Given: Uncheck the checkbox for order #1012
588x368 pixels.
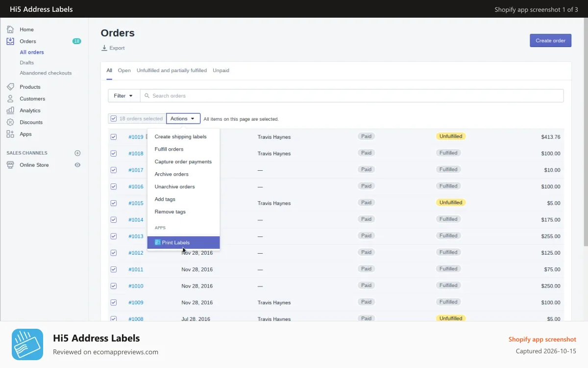Looking at the screenshot, I should pos(114,253).
